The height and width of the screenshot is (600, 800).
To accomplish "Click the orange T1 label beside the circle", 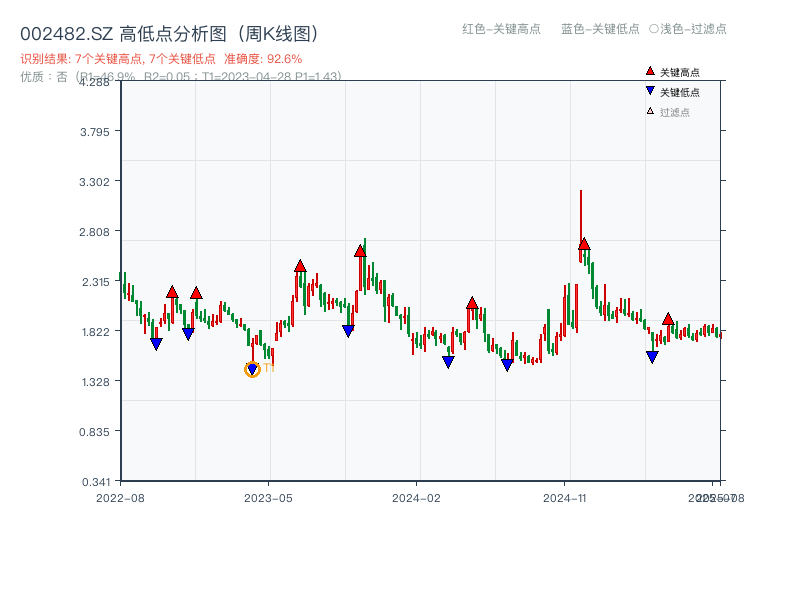I will (269, 368).
